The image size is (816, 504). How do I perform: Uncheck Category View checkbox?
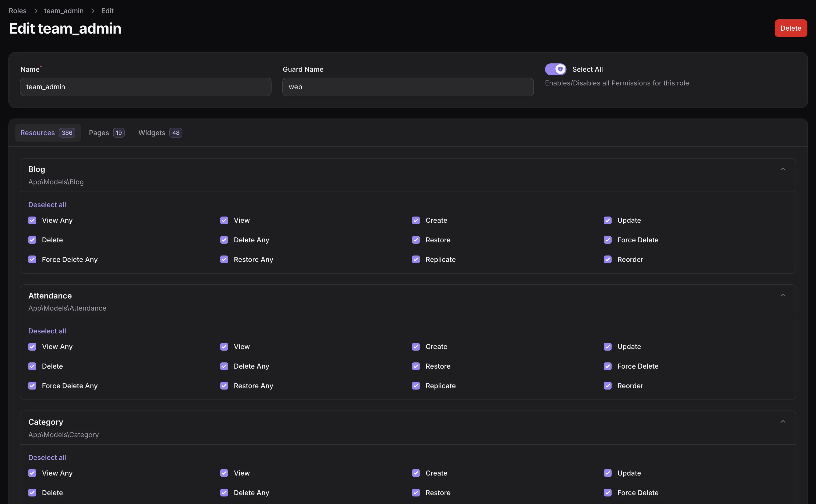[x=224, y=473]
